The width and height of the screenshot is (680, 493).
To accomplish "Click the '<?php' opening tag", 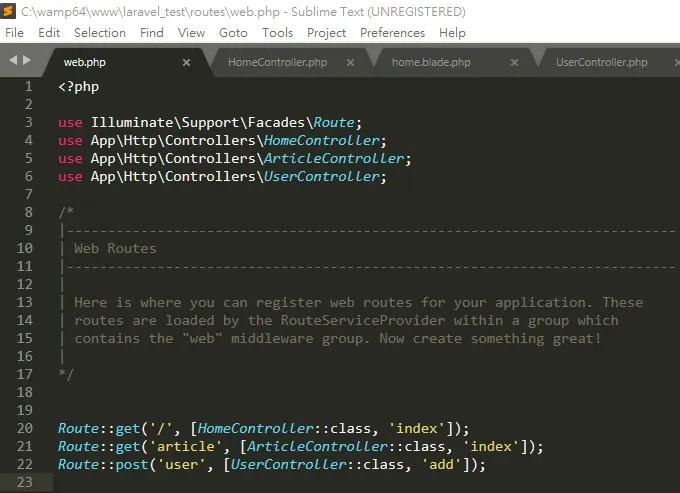I will click(78, 87).
